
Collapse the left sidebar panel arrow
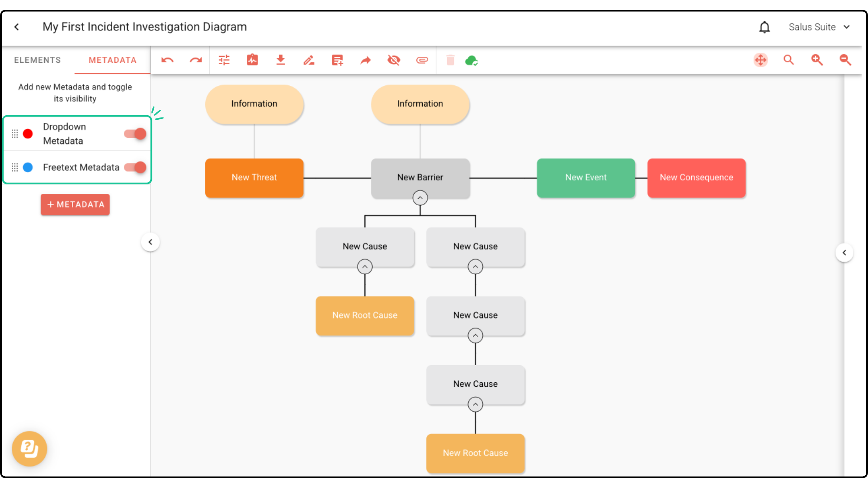click(x=151, y=242)
